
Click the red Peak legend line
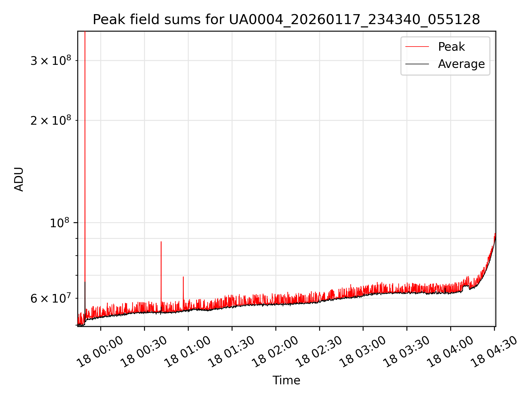pos(417,47)
